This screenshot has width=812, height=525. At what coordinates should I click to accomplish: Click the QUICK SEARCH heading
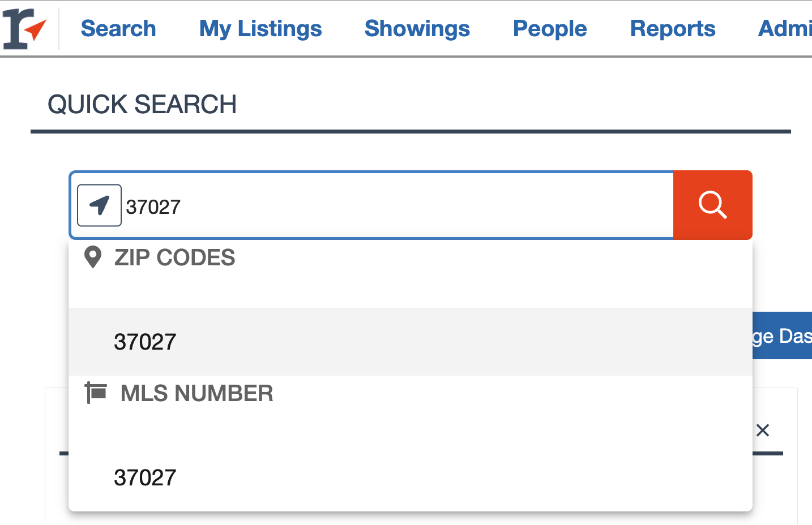[x=142, y=104]
